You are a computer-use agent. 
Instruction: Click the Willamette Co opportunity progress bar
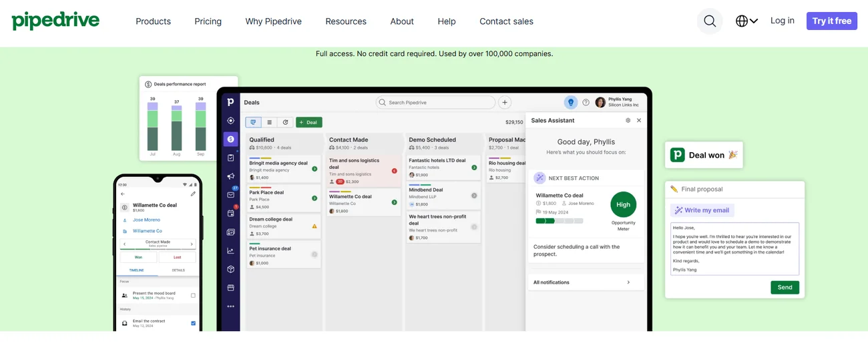pyautogui.click(x=559, y=221)
